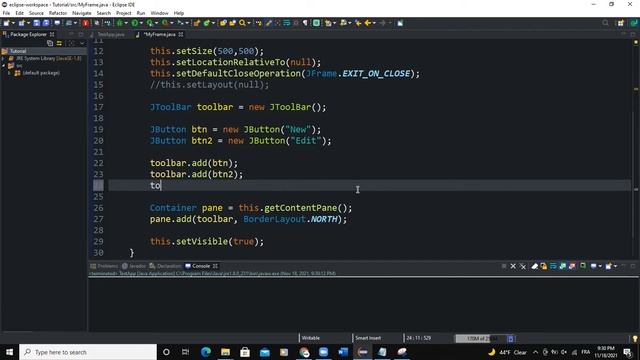Click Clear Console eraser icon
The width and height of the screenshot is (640, 360).
tap(534, 266)
